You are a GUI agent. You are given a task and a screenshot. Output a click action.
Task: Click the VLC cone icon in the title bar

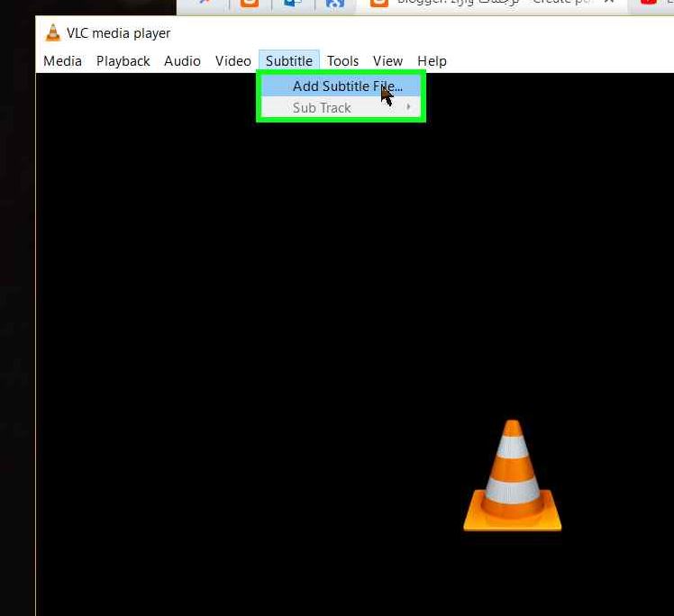click(x=53, y=33)
